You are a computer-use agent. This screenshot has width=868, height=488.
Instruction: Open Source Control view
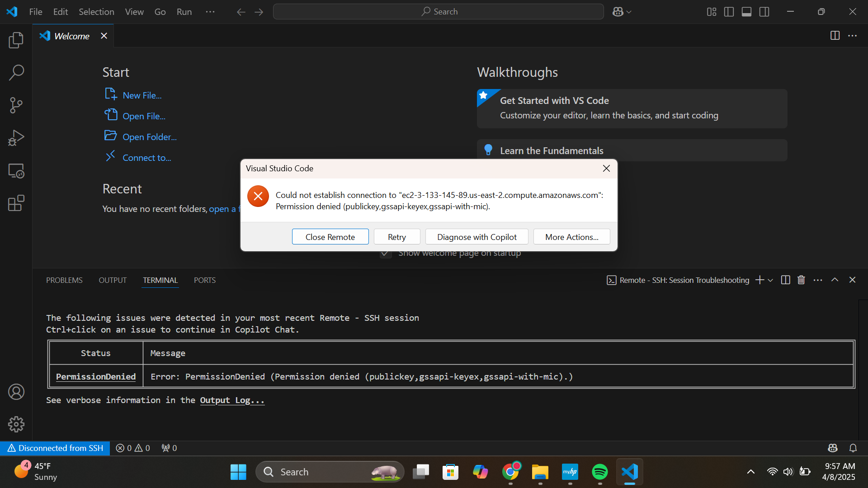click(x=16, y=105)
